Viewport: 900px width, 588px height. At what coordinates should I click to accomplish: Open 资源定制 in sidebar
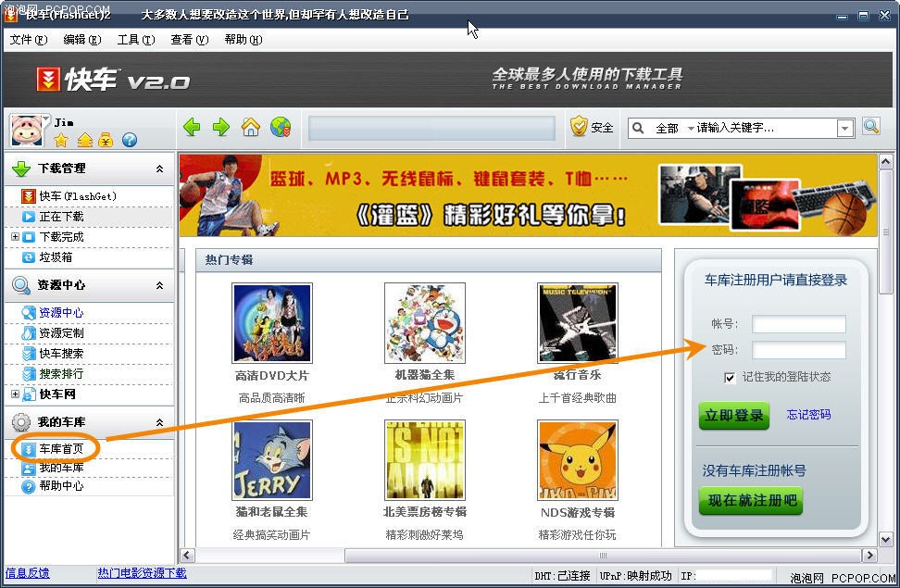(x=61, y=333)
